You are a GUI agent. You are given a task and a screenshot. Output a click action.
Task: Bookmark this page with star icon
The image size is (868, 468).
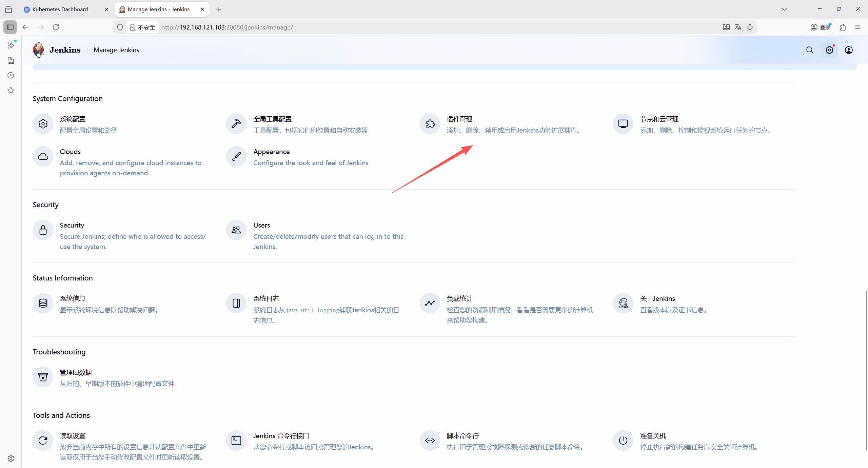click(750, 27)
